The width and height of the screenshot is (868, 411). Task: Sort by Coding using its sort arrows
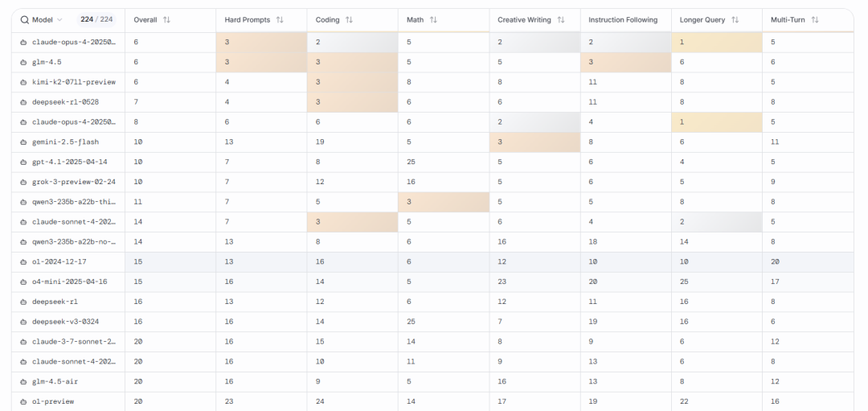point(349,19)
